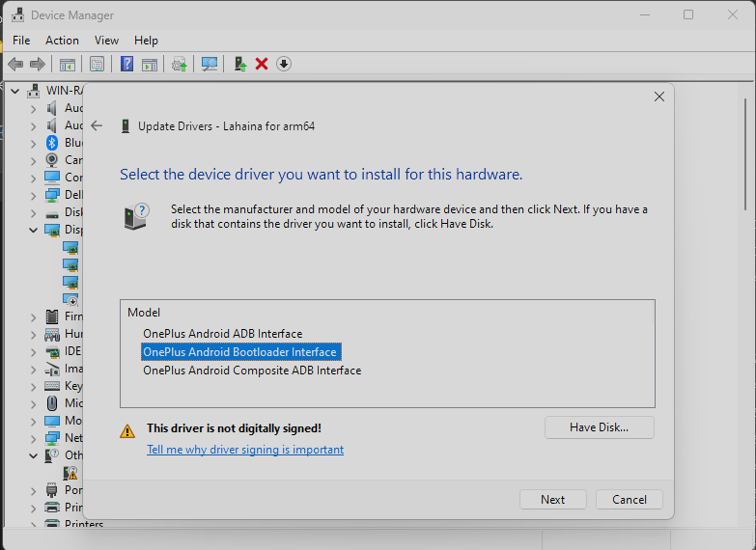The height and width of the screenshot is (550, 756).
Task: Select the Mice icon in the device tree
Action: click(52, 403)
